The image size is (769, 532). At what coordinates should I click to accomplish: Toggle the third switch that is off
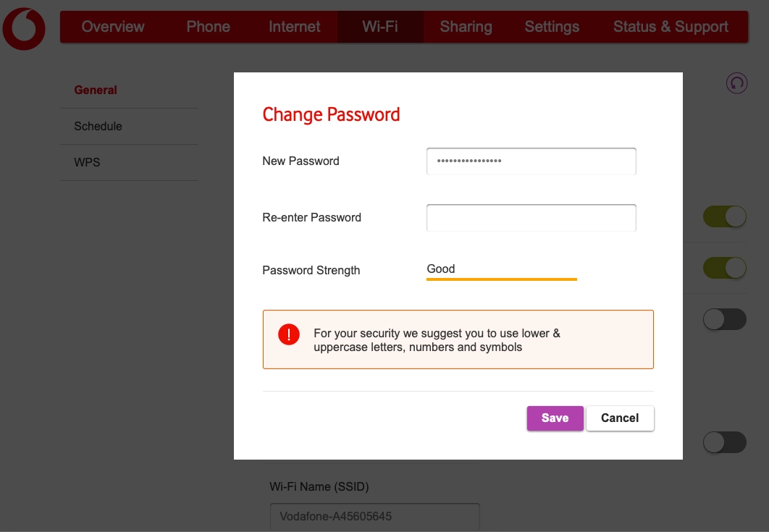point(724,319)
